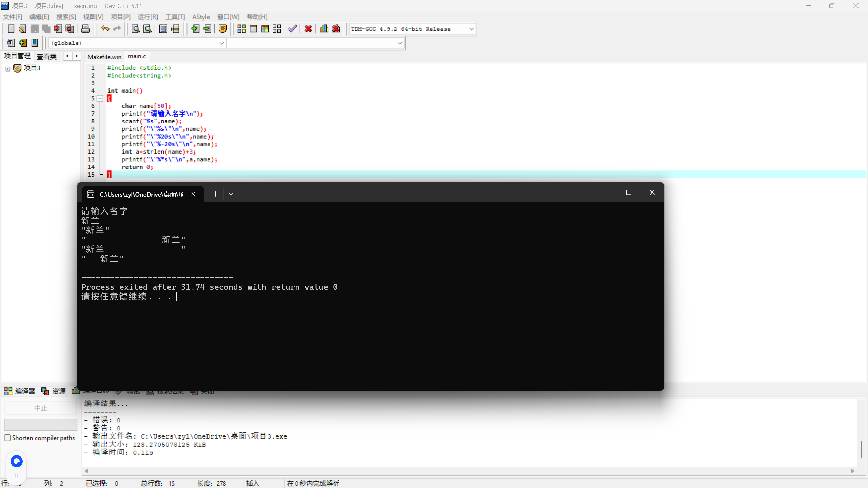Click the Find magnifier icon in toolbar
The height and width of the screenshot is (488, 868).
pos(136,29)
